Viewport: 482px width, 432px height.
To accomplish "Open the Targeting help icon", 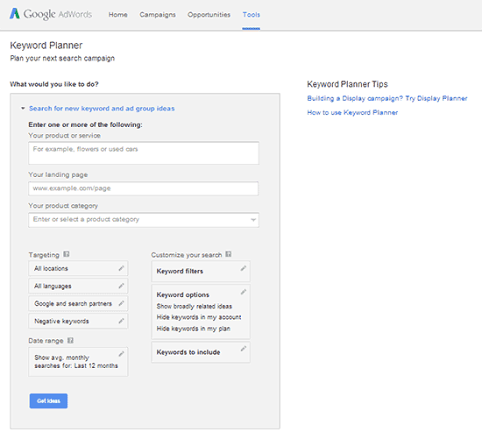I will click(x=66, y=254).
